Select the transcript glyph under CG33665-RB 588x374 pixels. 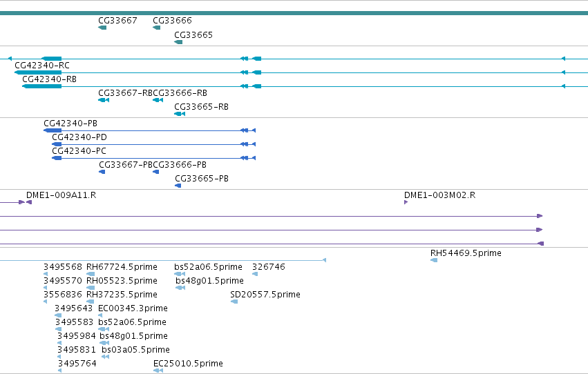coord(180,114)
